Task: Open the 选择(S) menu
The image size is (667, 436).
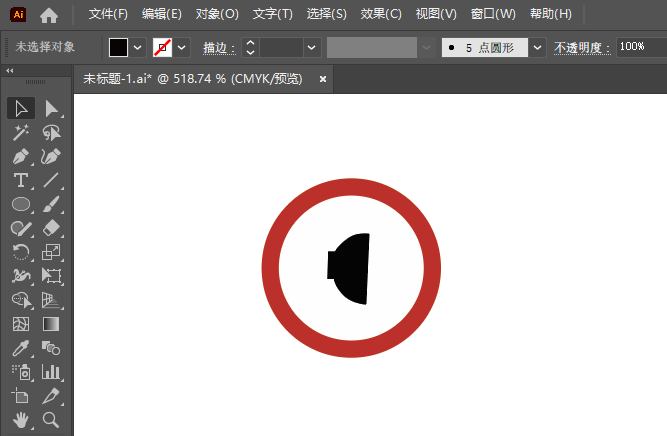Action: [327, 14]
